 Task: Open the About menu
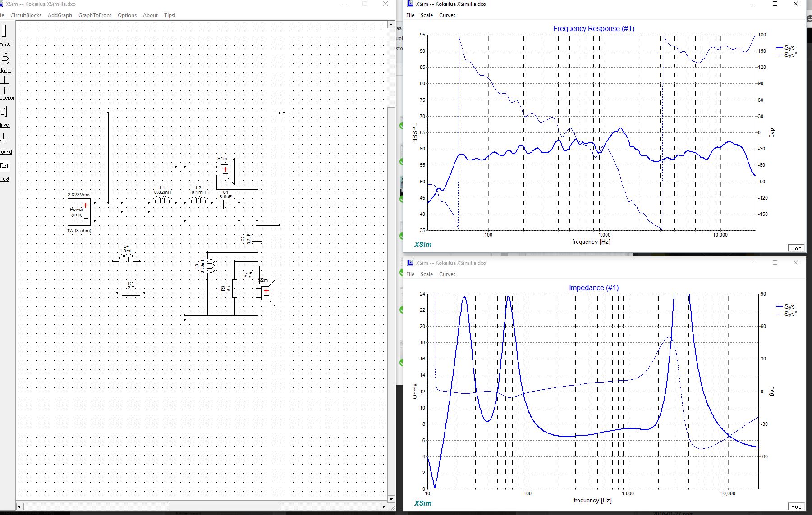pyautogui.click(x=150, y=15)
